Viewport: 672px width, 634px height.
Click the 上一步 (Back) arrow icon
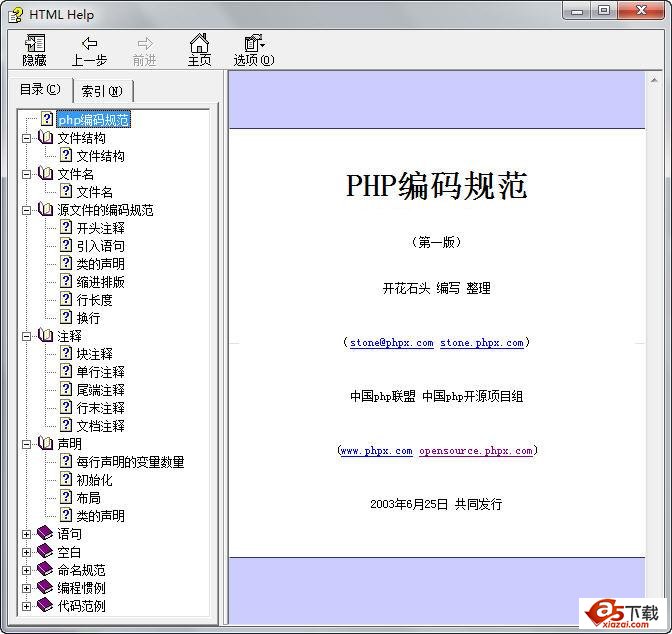[x=89, y=43]
